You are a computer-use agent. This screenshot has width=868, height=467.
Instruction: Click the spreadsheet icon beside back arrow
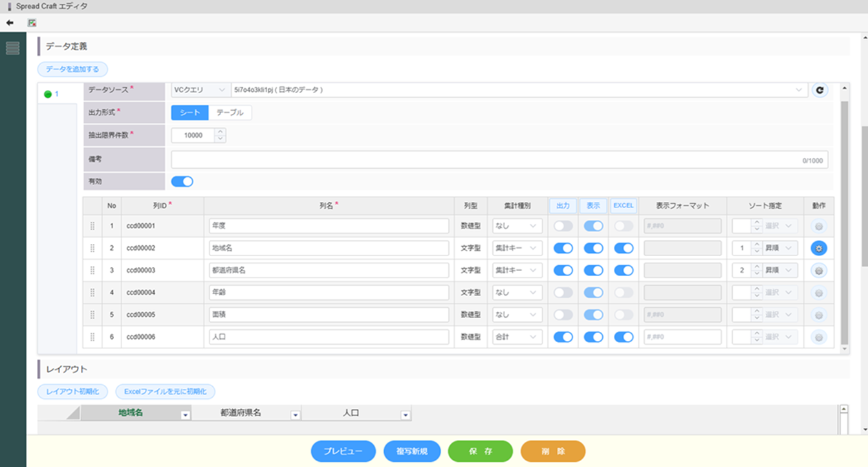pyautogui.click(x=32, y=23)
